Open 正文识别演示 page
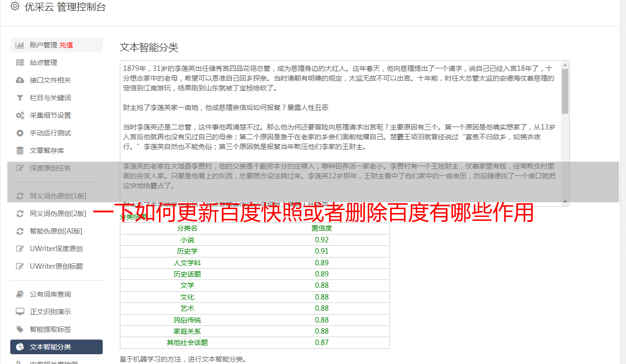The width and height of the screenshot is (626, 364). point(56,312)
